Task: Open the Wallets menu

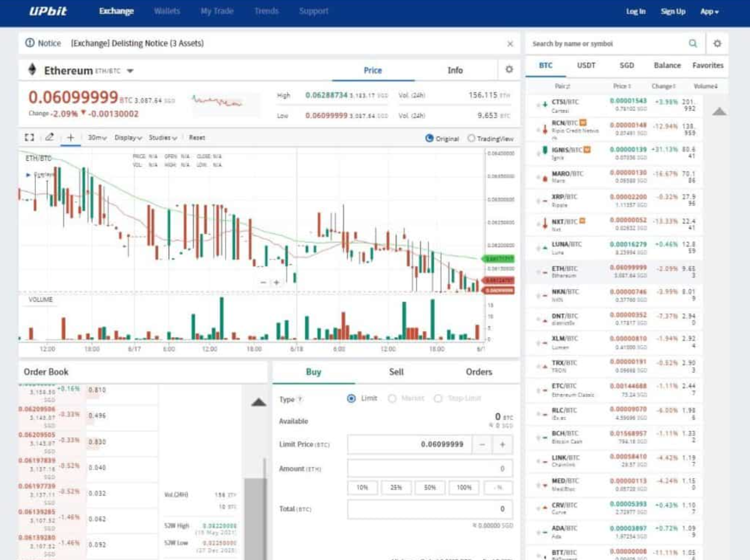Action: pos(167,11)
